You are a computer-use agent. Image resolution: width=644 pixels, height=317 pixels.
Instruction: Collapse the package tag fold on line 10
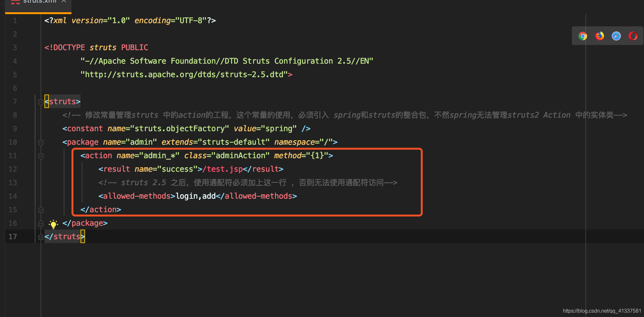click(x=41, y=142)
